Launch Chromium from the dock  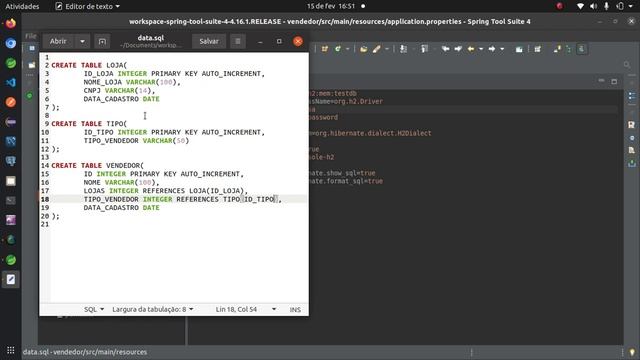[11, 43]
